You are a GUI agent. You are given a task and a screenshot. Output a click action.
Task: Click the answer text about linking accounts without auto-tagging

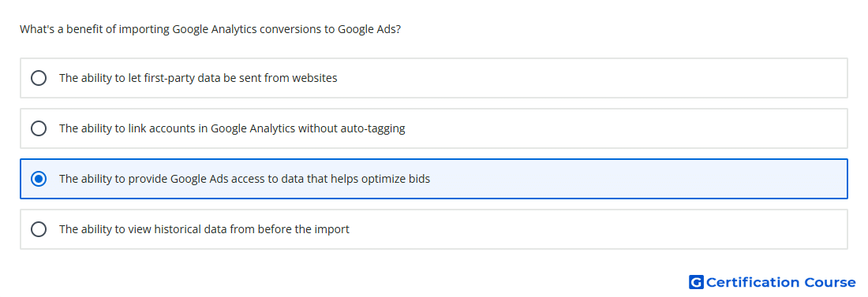pyautogui.click(x=232, y=128)
